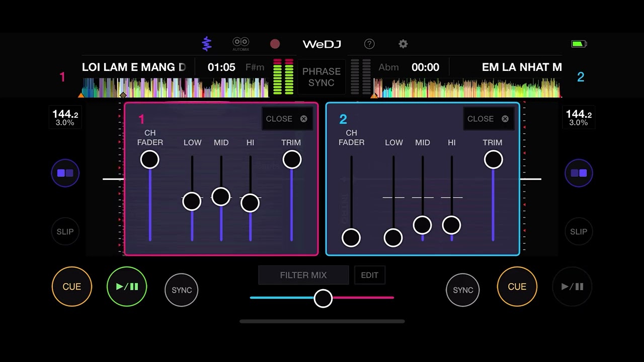
Task: Click the deck 1 time 01:05
Action: [221, 67]
